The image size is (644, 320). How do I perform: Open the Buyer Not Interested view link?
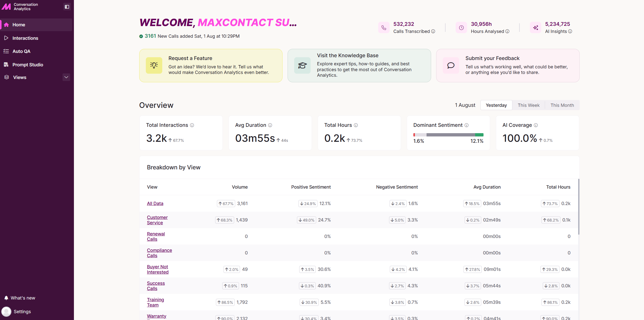pos(157,269)
